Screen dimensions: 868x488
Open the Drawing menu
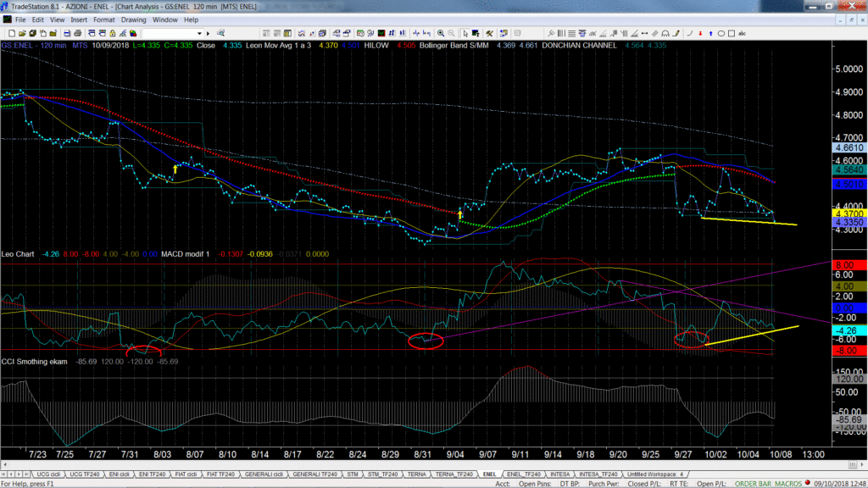(133, 20)
